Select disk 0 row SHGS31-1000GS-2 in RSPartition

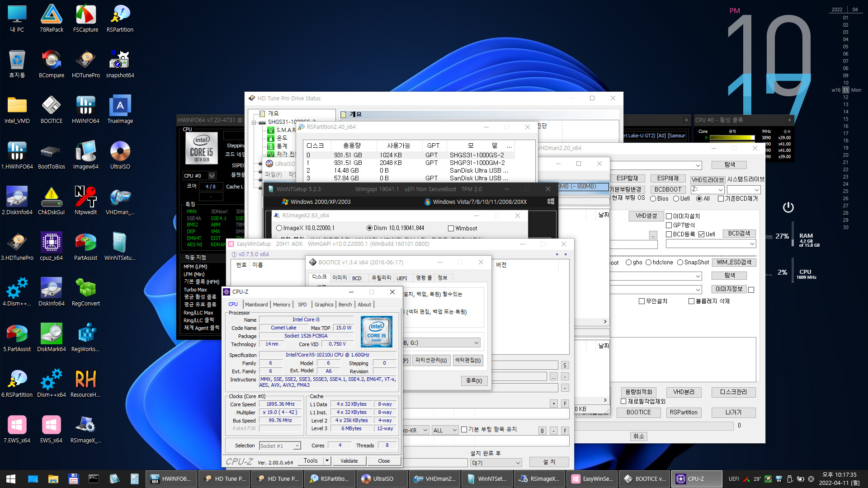tap(409, 155)
